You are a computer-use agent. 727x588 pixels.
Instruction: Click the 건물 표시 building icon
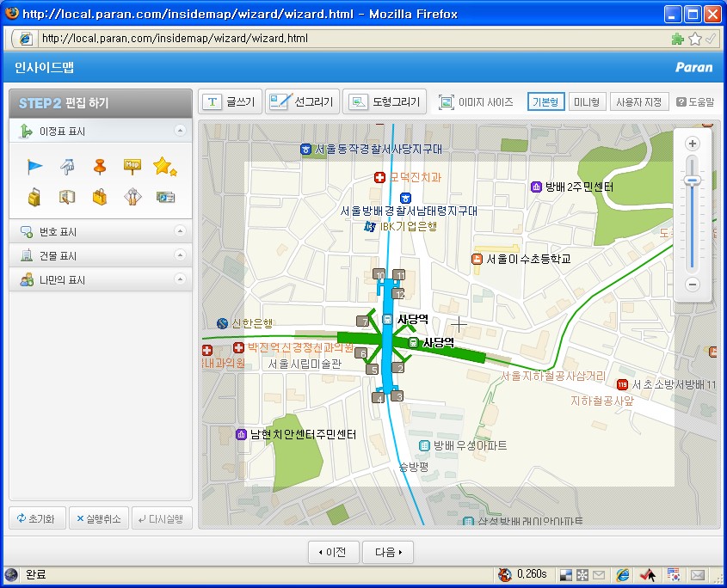tap(27, 256)
